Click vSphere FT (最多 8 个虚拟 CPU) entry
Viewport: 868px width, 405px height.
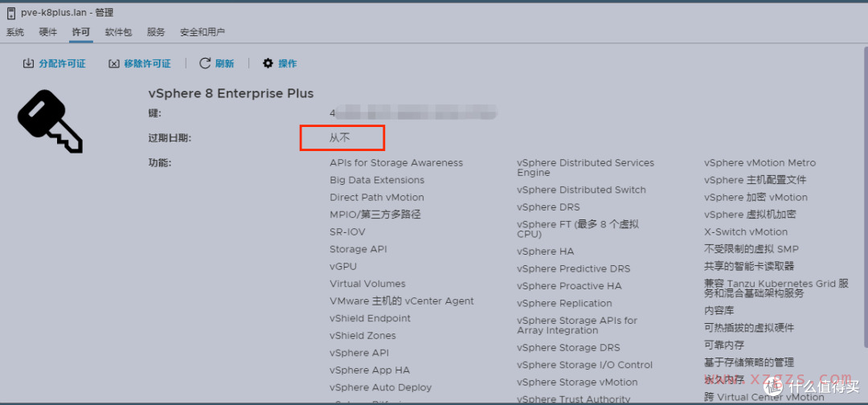[x=578, y=229]
